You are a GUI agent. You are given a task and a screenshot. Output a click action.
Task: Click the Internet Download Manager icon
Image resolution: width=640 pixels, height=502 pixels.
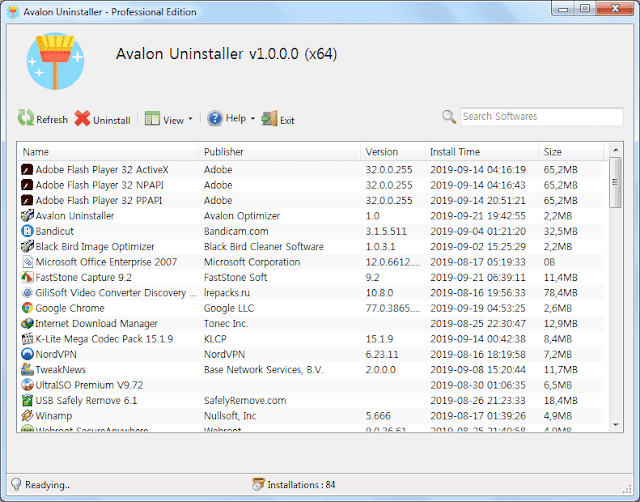[27, 323]
